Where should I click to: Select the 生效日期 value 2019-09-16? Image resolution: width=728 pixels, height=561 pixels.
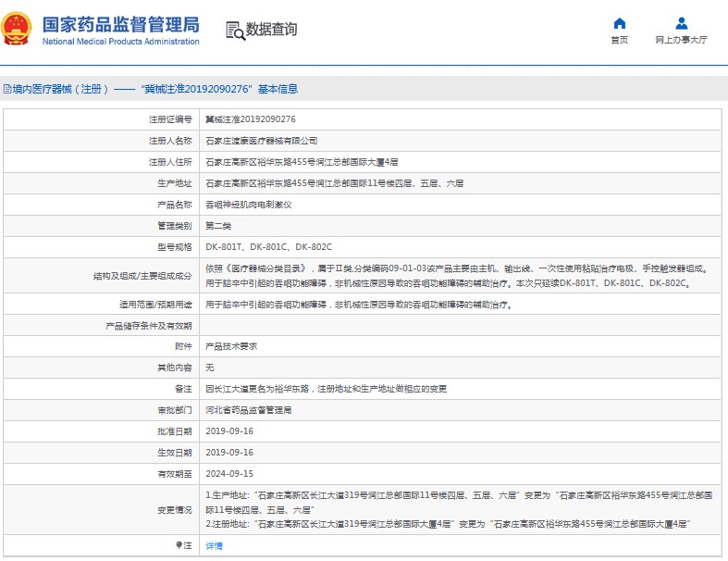point(229,453)
